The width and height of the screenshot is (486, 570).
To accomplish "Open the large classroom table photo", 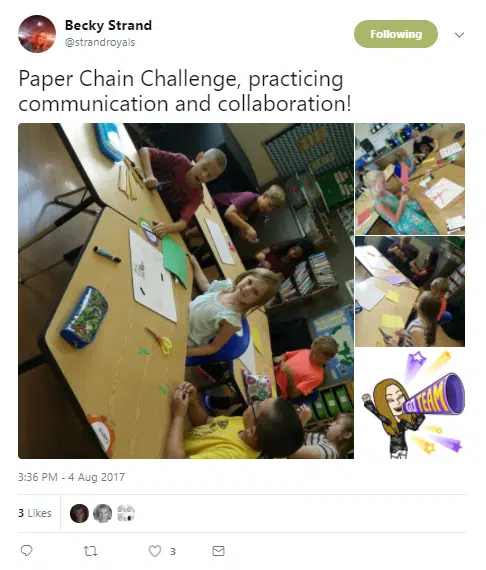I will [x=186, y=291].
